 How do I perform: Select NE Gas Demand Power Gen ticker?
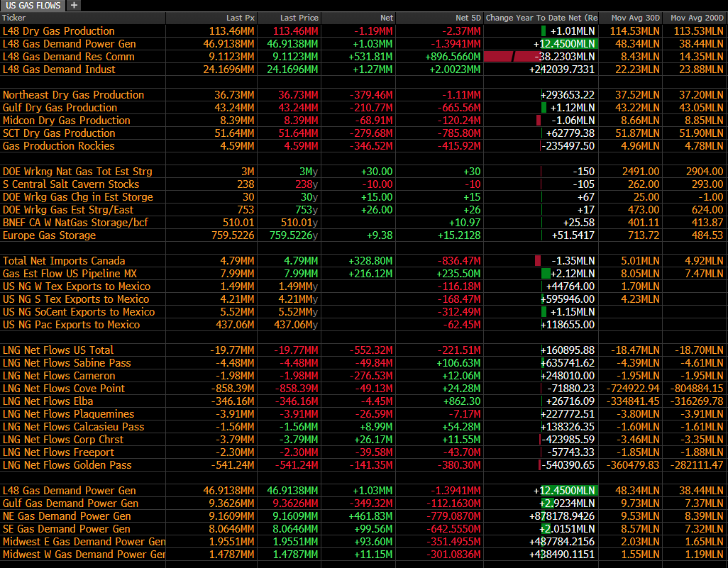click(x=67, y=516)
